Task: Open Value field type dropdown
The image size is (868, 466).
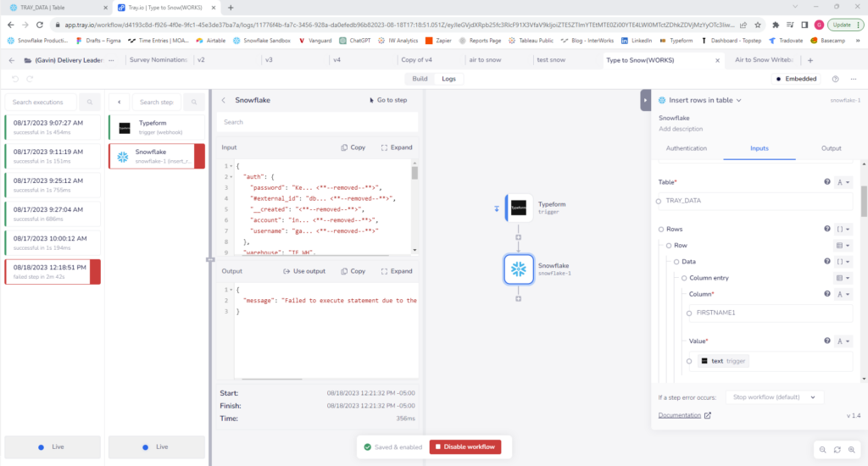Action: 843,341
